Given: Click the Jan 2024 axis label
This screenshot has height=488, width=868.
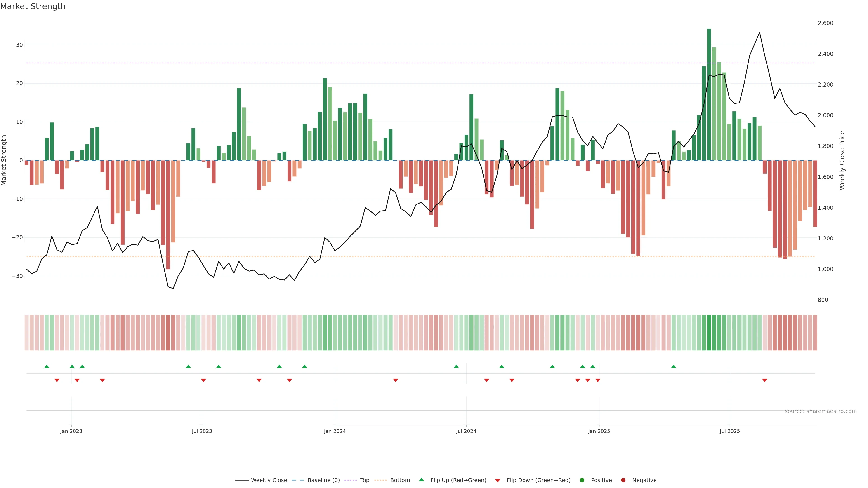Looking at the screenshot, I should click(x=335, y=431).
